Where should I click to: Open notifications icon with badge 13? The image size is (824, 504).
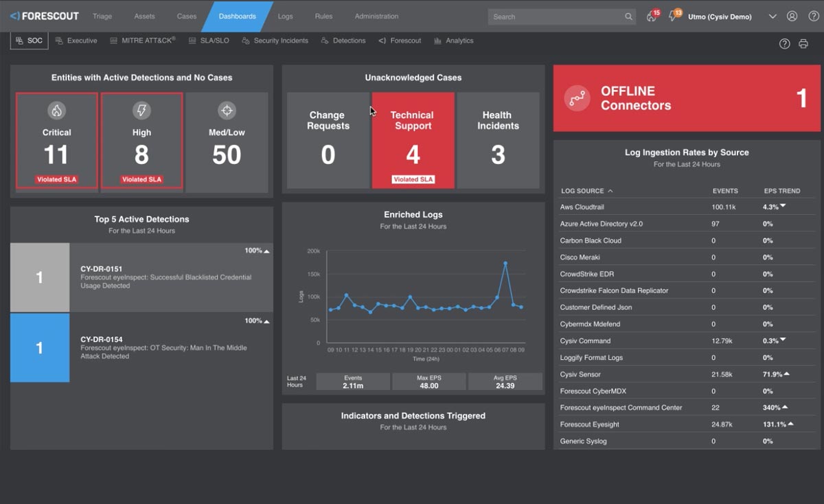coord(674,16)
